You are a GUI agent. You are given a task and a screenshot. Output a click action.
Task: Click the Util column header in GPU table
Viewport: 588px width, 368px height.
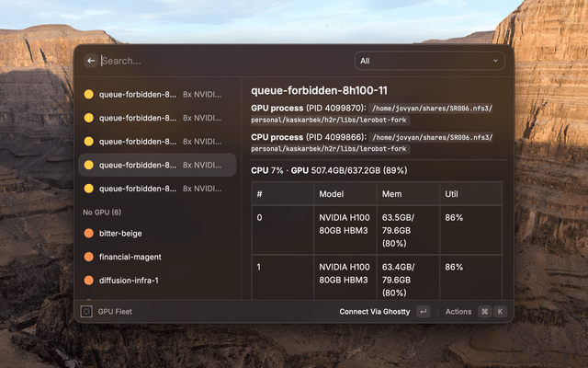[453, 194]
